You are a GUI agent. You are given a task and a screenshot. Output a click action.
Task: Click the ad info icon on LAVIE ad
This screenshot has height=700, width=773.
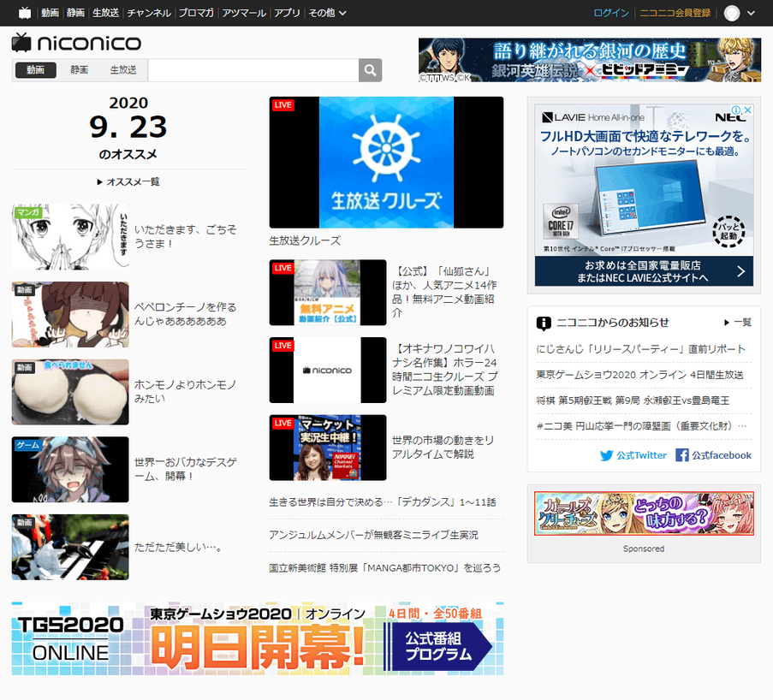pos(736,110)
